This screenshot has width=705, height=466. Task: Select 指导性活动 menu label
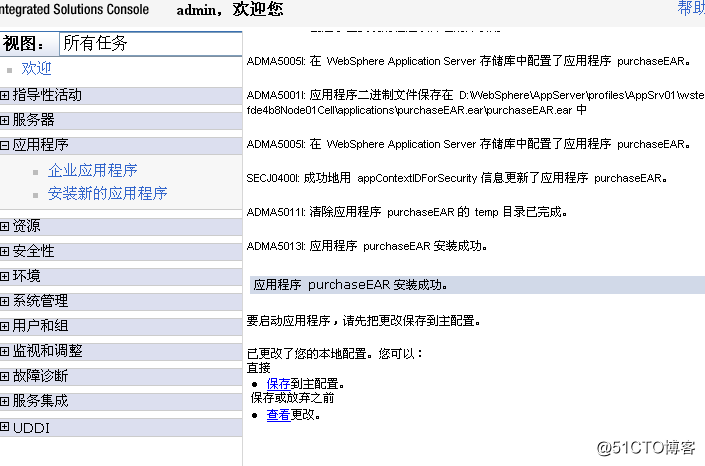coord(47,95)
